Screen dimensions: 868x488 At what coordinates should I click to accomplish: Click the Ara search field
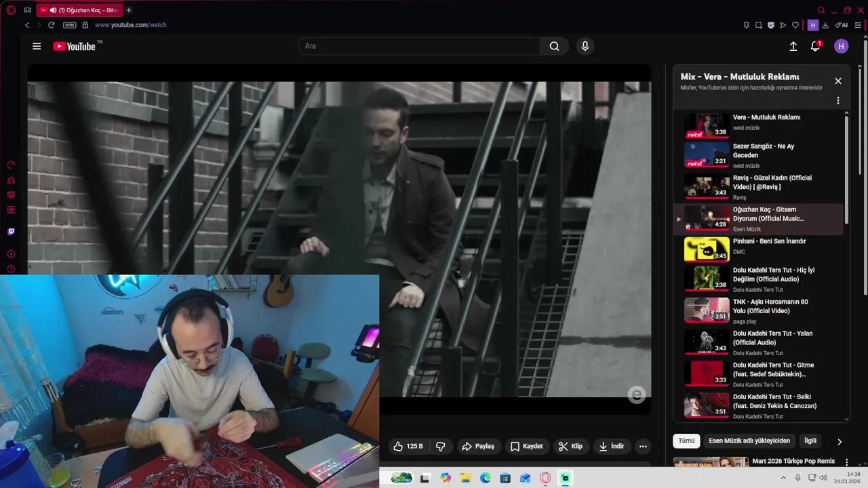pyautogui.click(x=419, y=46)
